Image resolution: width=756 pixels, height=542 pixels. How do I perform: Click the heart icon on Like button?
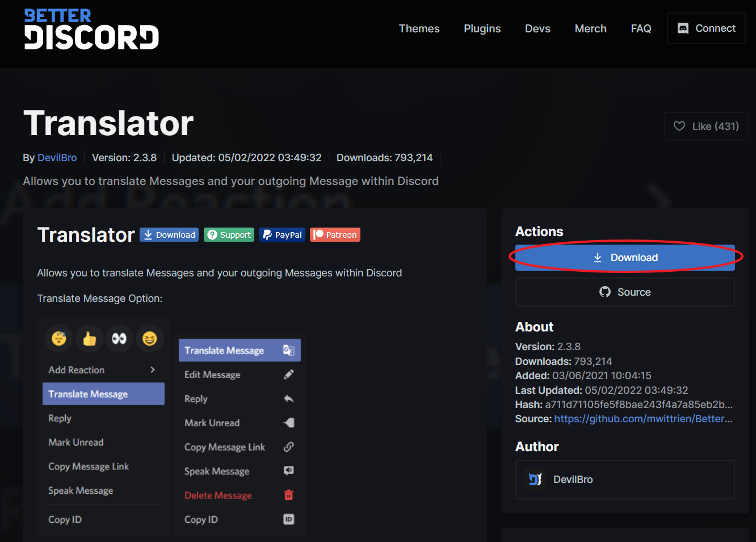point(679,126)
